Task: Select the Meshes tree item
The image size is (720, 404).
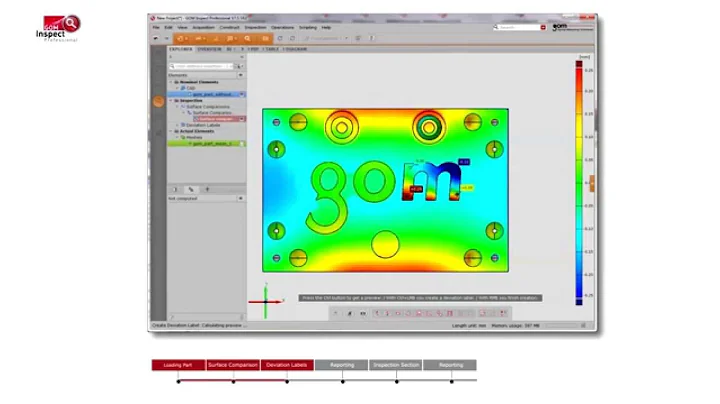Action: point(194,137)
